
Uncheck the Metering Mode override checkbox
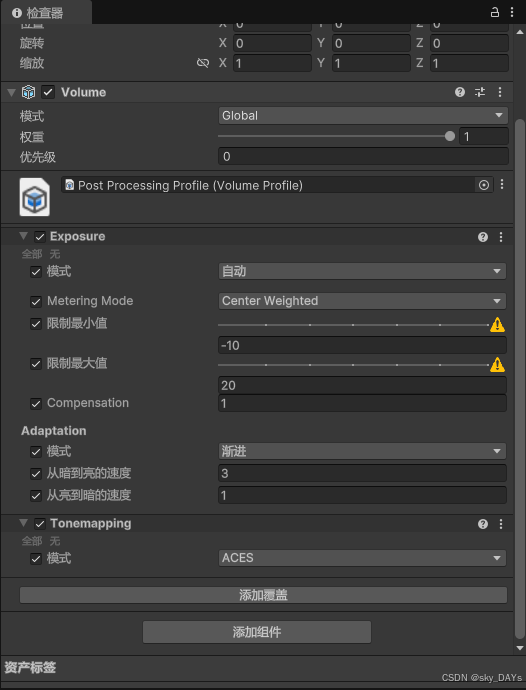tap(36, 301)
